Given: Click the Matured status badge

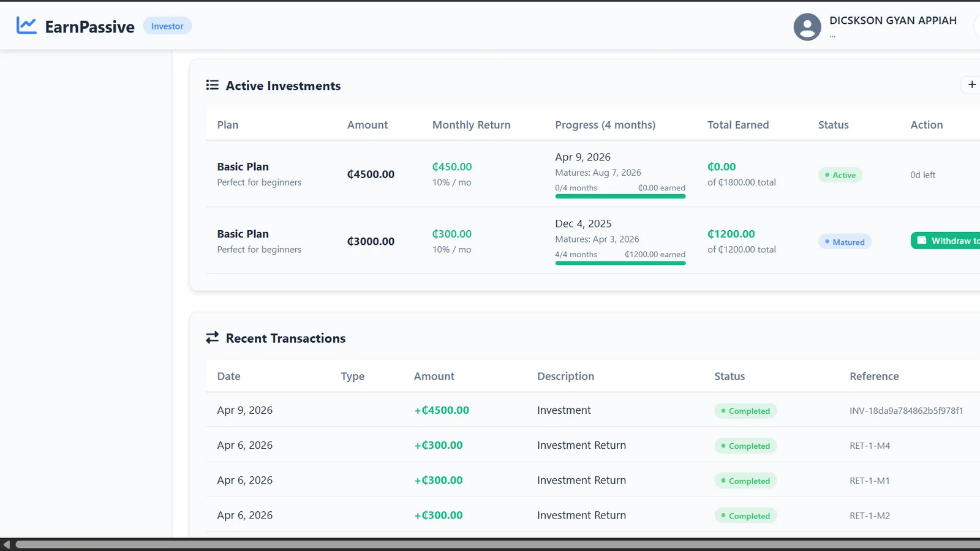Looking at the screenshot, I should click(x=845, y=242).
